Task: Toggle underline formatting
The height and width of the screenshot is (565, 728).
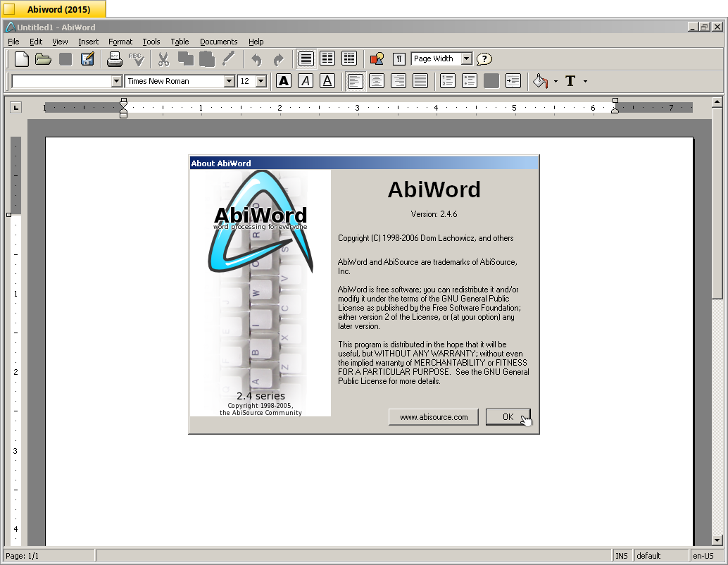Action: tap(327, 81)
